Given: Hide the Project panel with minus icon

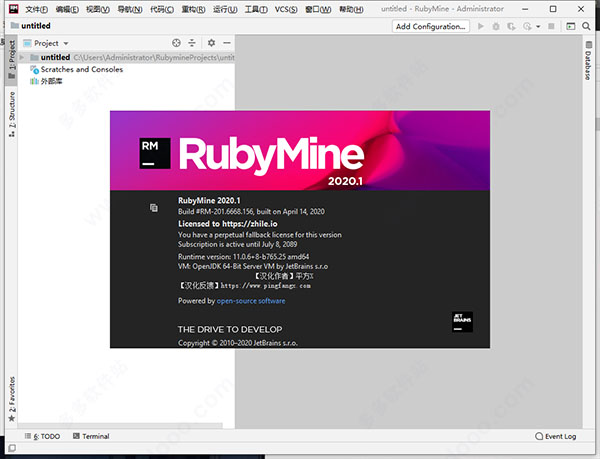Looking at the screenshot, I should pos(227,43).
